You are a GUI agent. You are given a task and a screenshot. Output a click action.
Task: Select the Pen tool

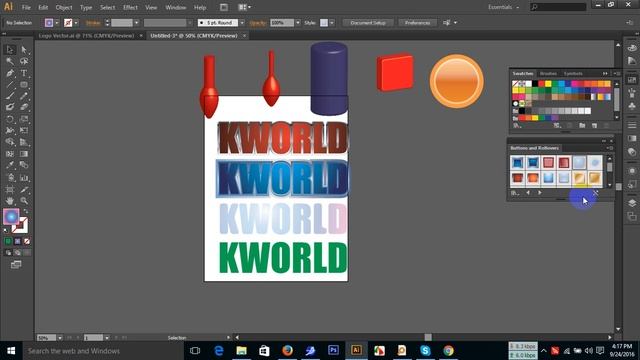click(10, 73)
